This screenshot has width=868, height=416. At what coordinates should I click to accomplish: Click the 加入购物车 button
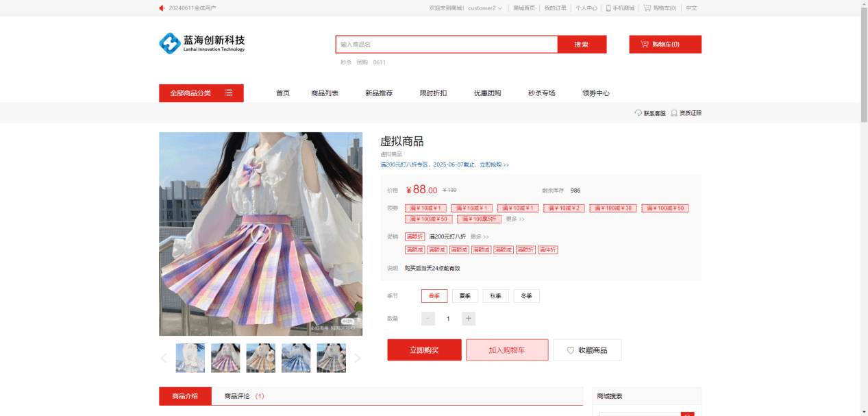507,350
